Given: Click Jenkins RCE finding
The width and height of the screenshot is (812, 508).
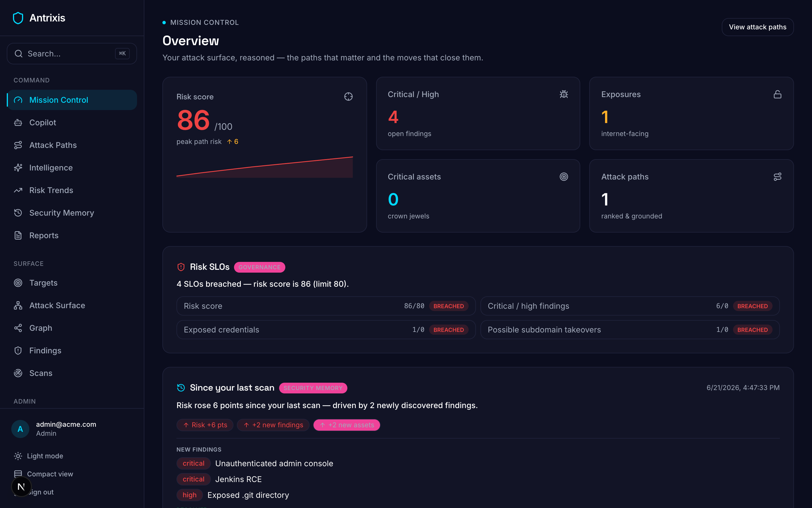Looking at the screenshot, I should (238, 479).
